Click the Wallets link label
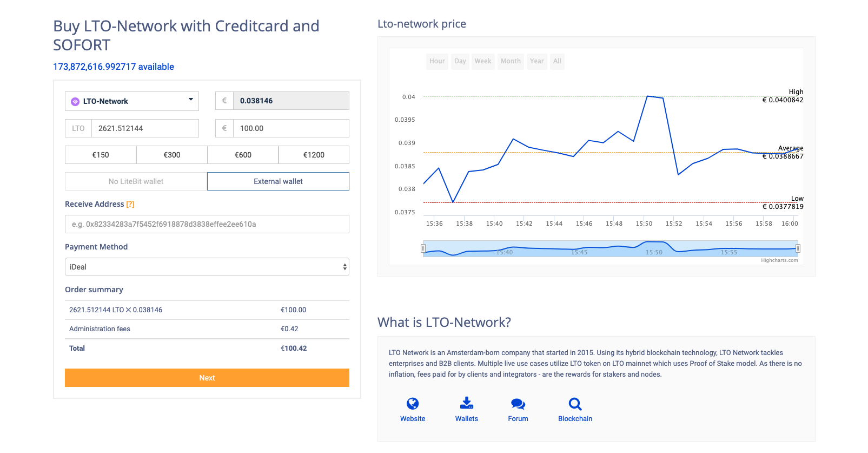Screen dimensions: 868x453 coord(467,419)
